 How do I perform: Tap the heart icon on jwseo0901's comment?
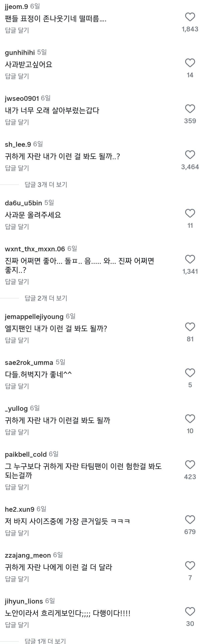pos(190,108)
